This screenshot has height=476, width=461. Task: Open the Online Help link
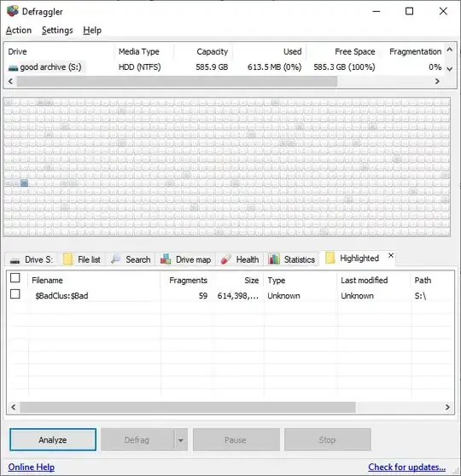tap(32, 467)
